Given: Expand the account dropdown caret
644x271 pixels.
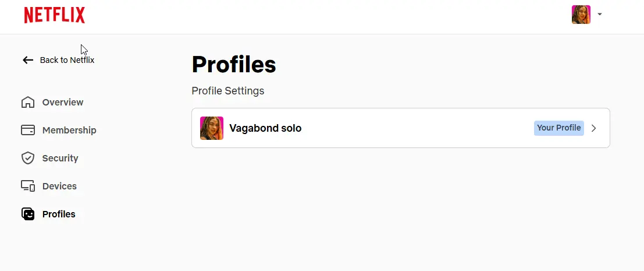Looking at the screenshot, I should coord(600,14).
